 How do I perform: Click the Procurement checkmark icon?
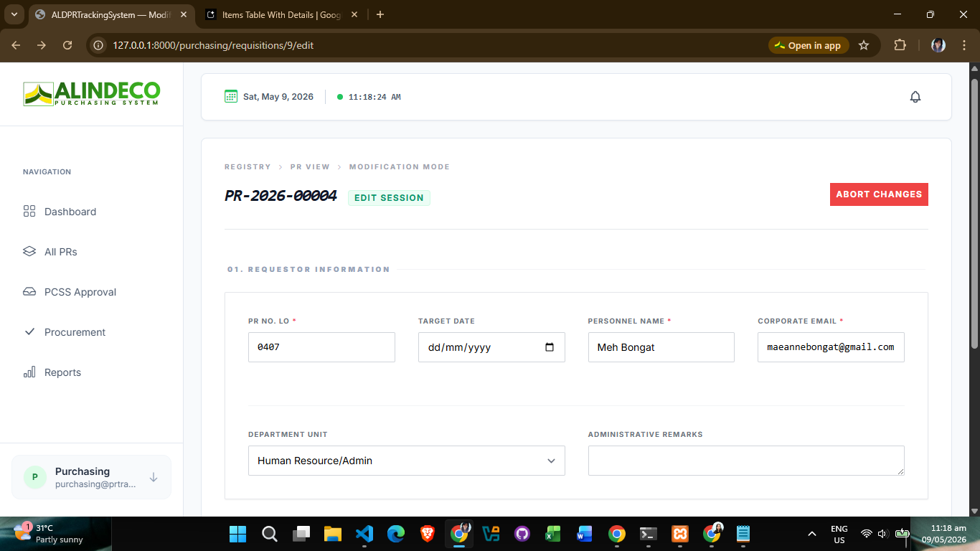(x=29, y=331)
